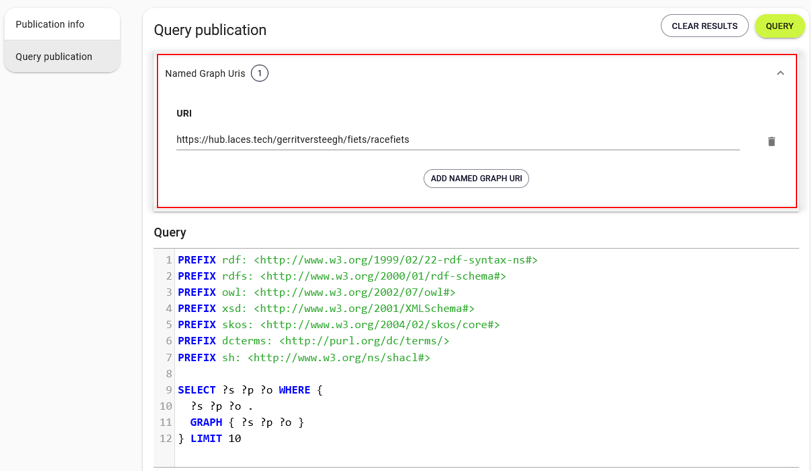Click the LIMIT 10 line

pyautogui.click(x=209, y=438)
